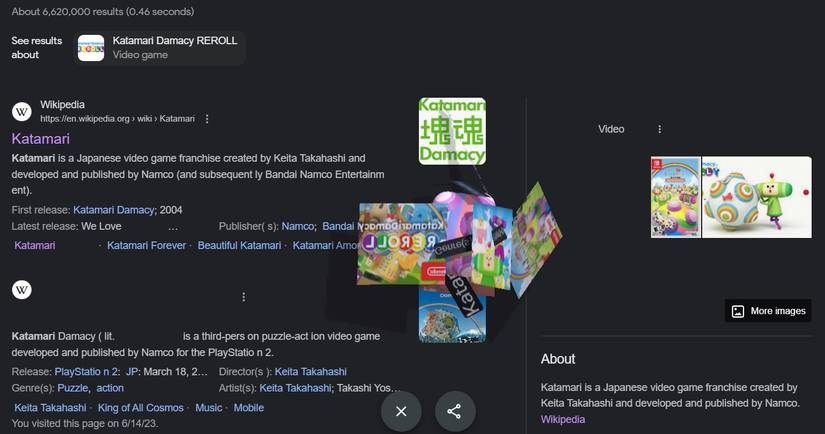Image resolution: width=825 pixels, height=434 pixels.
Task: Open the purple visited Katamari sitelink
Action: click(x=35, y=245)
